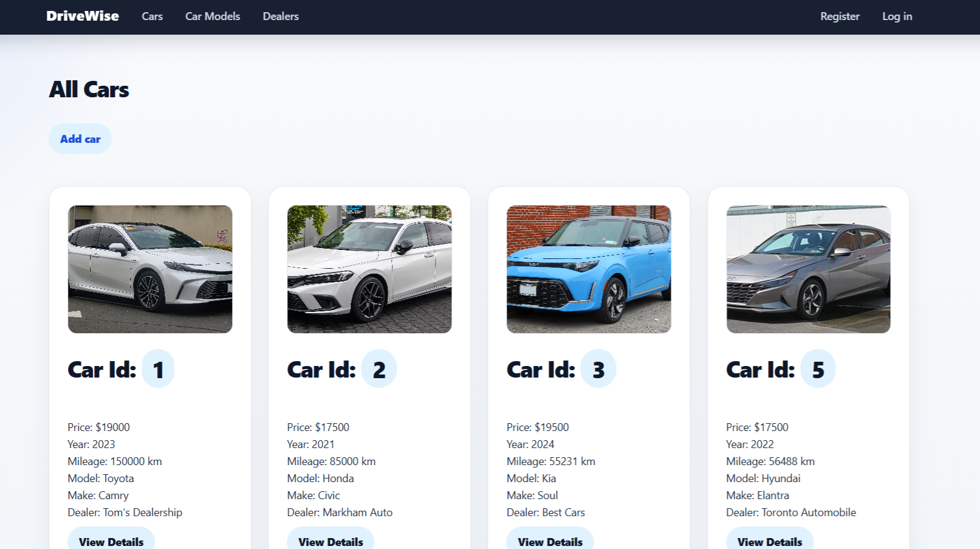Click the Car Id badge number 1

pos(158,369)
